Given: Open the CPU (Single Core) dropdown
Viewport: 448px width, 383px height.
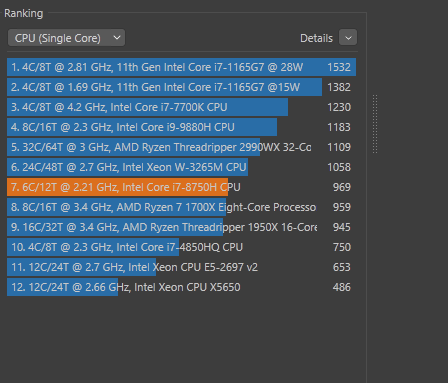Looking at the screenshot, I should tap(66, 38).
